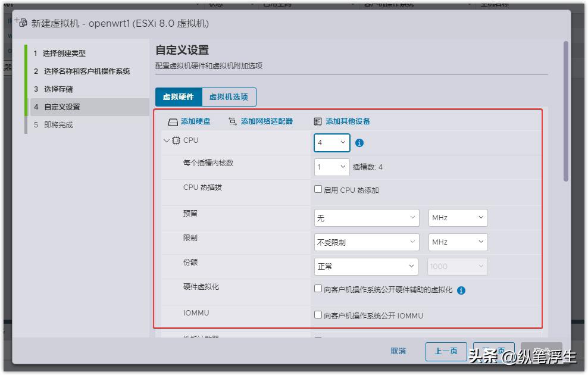This screenshot has width=588, height=375.
Task: Click the 添加网络适配器 (add network adapter) icon
Action: point(232,120)
